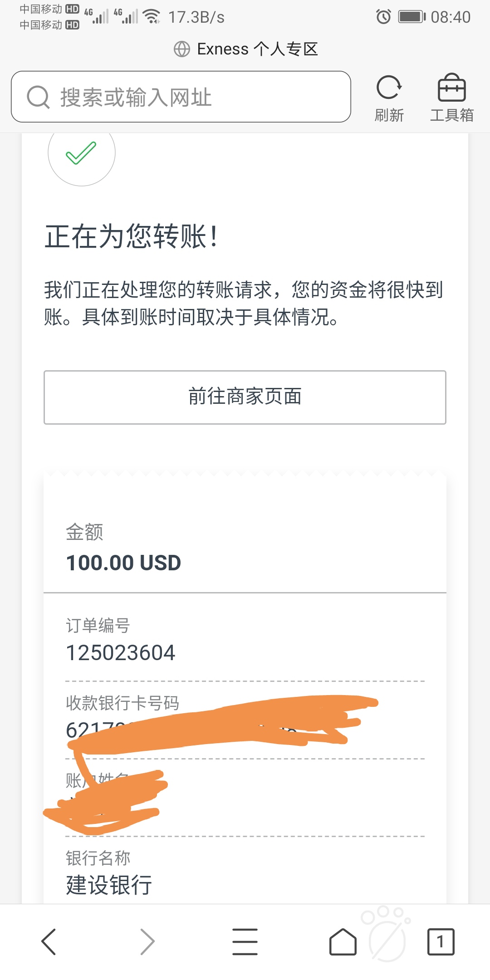Click the 前往商家页面 button
This screenshot has width=490, height=980.
245,397
